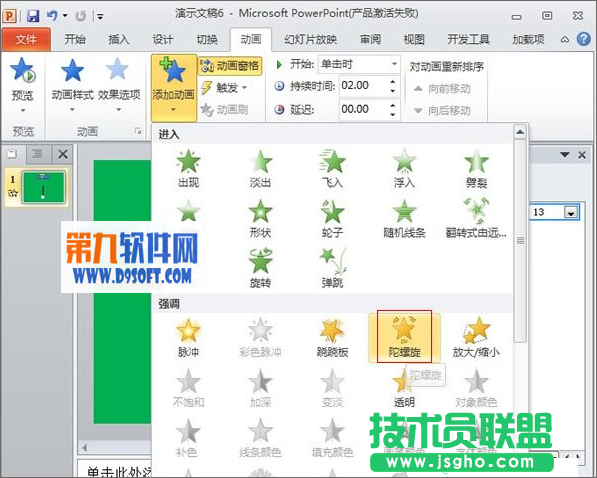Viewport: 597px width, 478px height.
Task: Open animation pane options arrow on the right
Action: (x=565, y=155)
